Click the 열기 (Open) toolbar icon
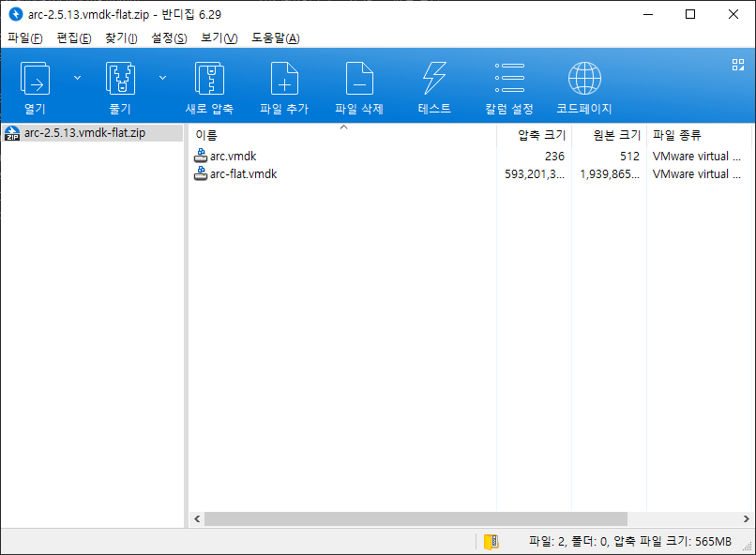756x555 pixels. coord(35,81)
